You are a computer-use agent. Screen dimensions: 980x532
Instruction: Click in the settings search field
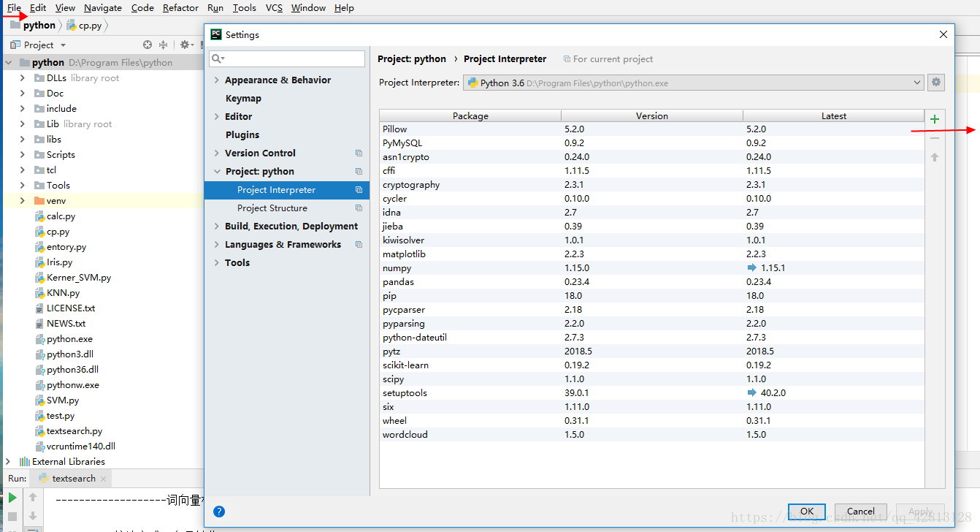(x=287, y=58)
